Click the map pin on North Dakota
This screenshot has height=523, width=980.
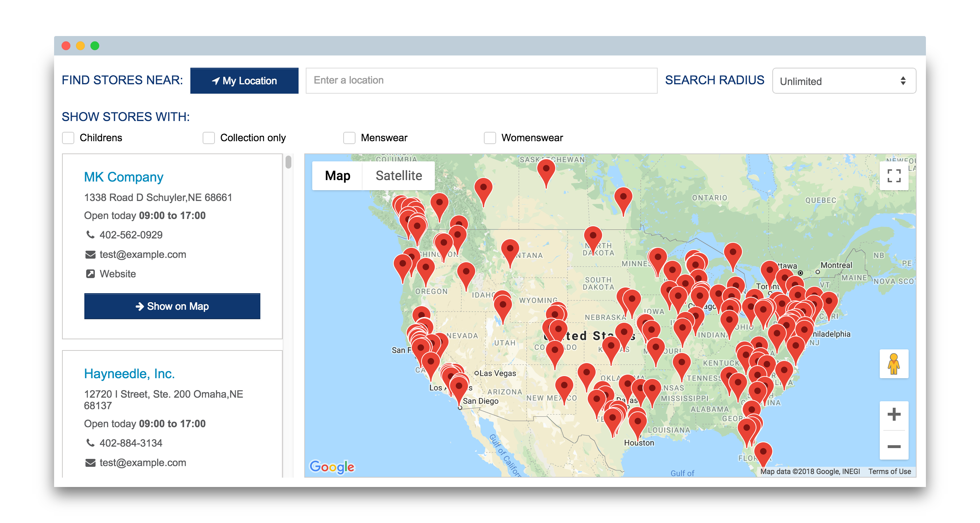tap(592, 236)
